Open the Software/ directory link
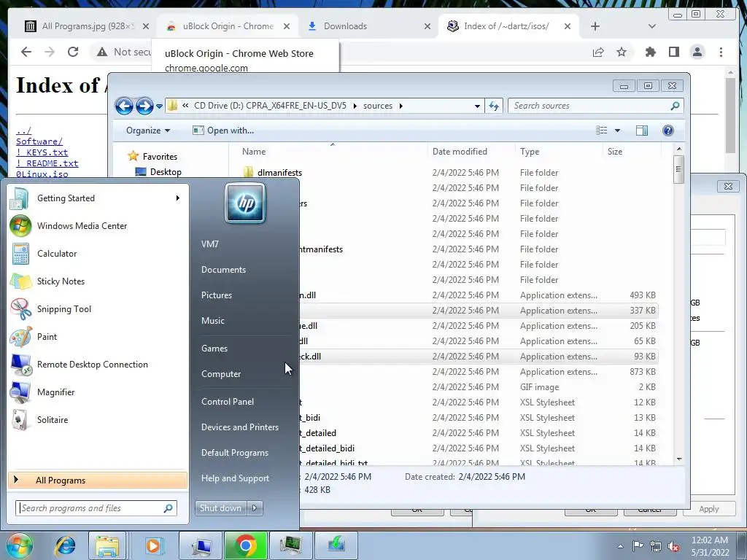Image resolution: width=747 pixels, height=560 pixels. coord(39,141)
